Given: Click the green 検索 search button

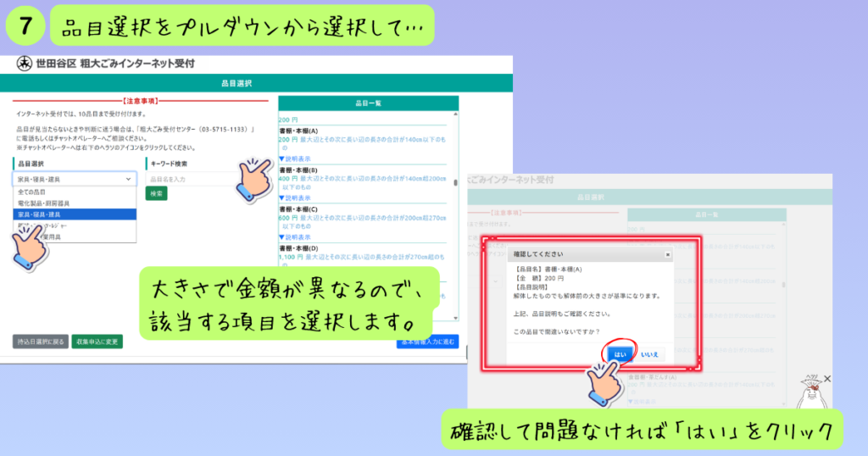Looking at the screenshot, I should point(157,193).
